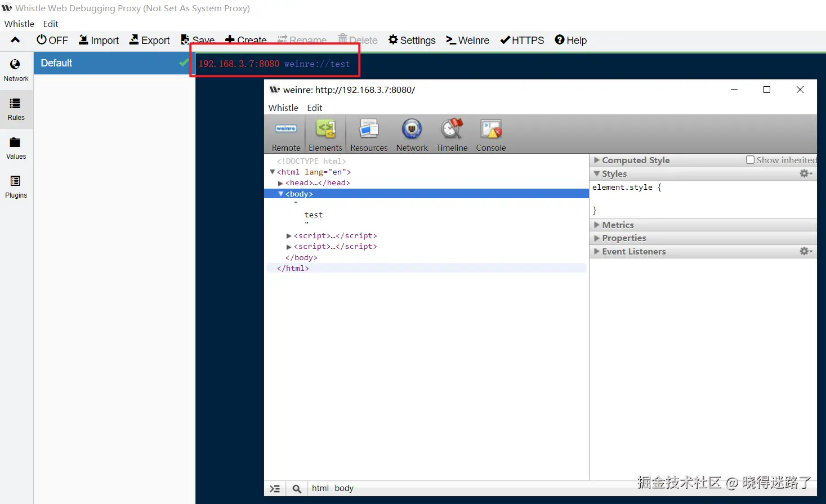Click the DOCTYPE html line
The height and width of the screenshot is (504, 826).
311,161
